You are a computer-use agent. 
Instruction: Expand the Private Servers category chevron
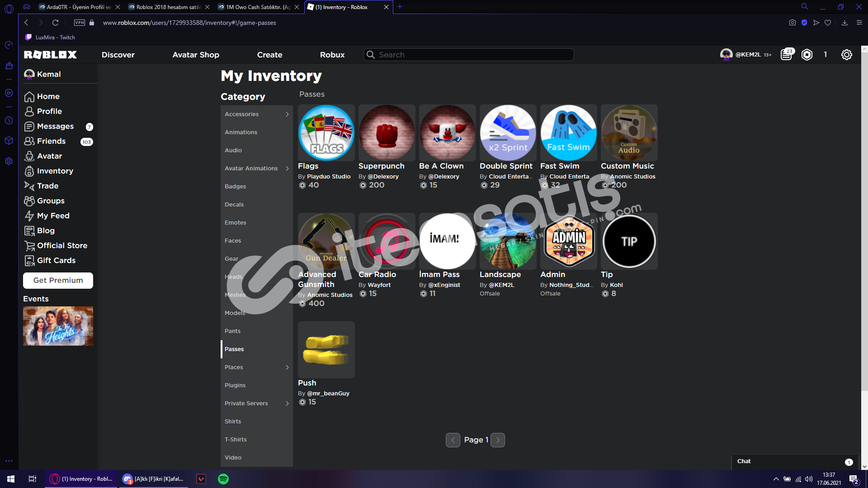(x=287, y=404)
